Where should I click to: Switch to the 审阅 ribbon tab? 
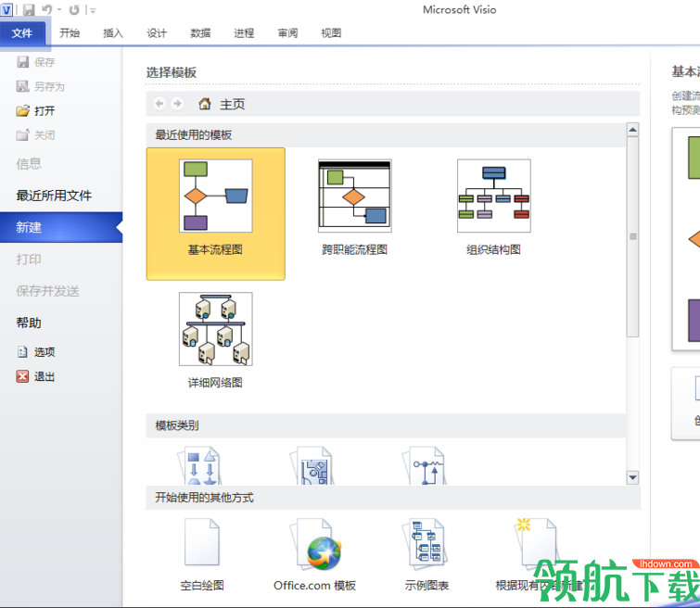coord(287,33)
